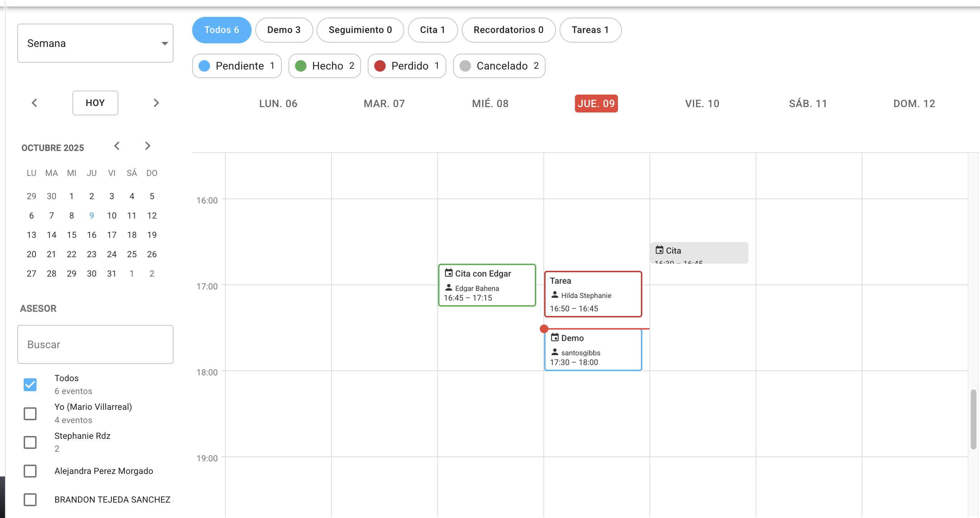Click person icon next to santosgibbs

click(555, 352)
